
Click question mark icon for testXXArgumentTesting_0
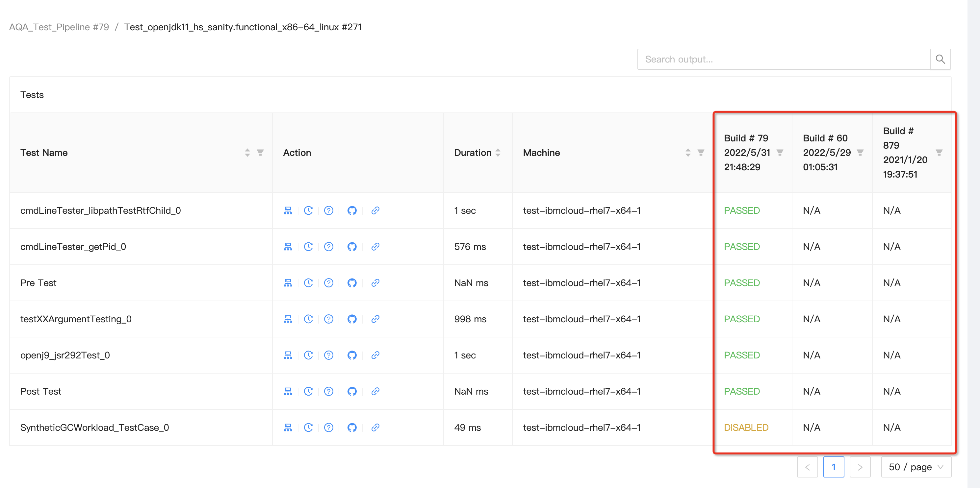tap(329, 319)
